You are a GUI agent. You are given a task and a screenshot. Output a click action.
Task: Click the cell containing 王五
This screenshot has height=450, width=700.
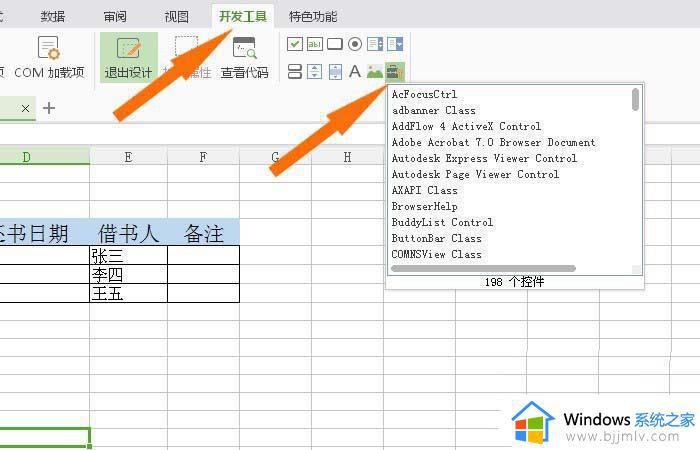[129, 293]
